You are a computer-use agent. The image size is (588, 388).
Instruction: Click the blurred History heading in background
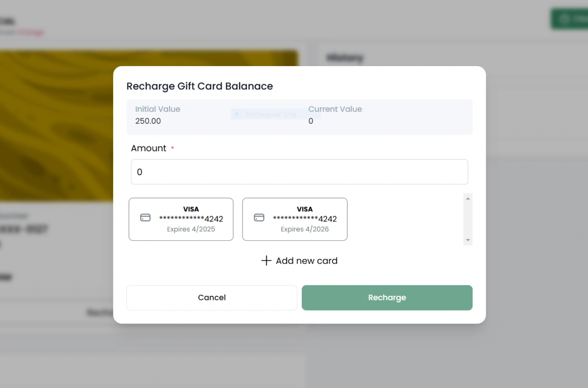click(x=345, y=58)
